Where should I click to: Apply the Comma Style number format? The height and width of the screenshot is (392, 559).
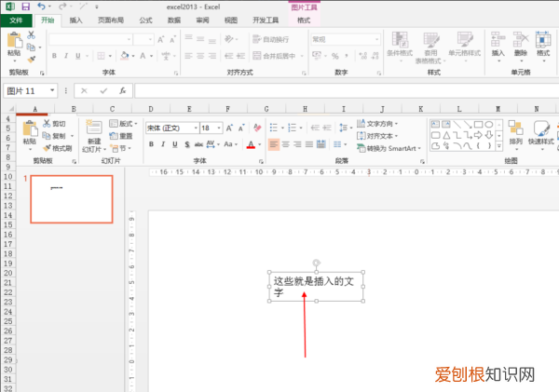[x=347, y=56]
